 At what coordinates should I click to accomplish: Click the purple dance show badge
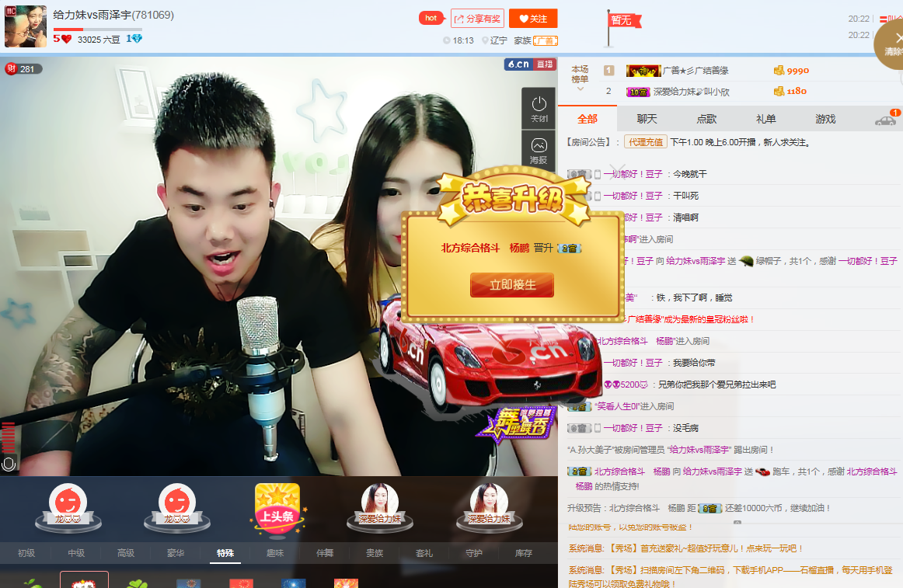[515, 425]
